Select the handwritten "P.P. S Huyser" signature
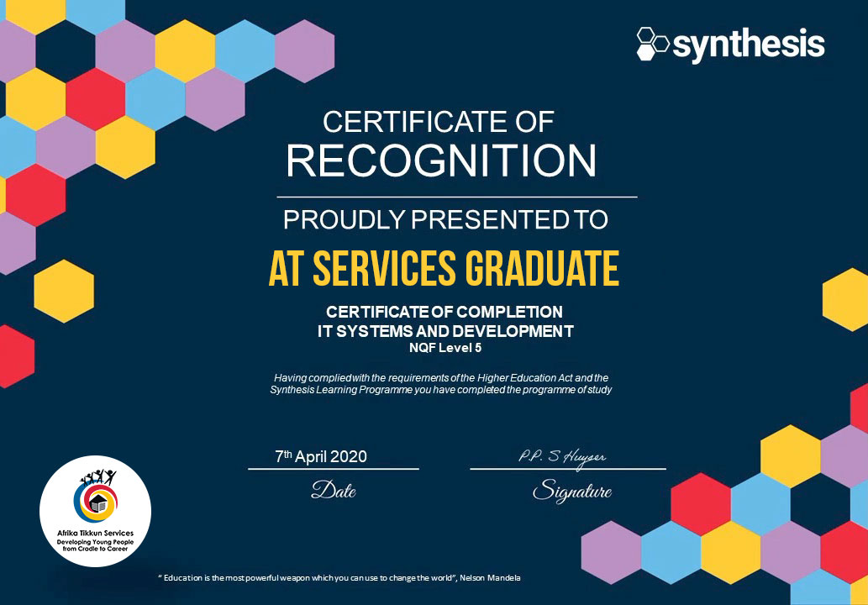 (562, 457)
